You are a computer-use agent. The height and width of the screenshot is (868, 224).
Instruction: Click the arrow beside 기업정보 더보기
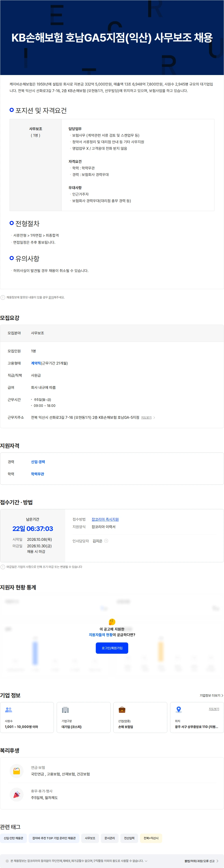pos(222,696)
